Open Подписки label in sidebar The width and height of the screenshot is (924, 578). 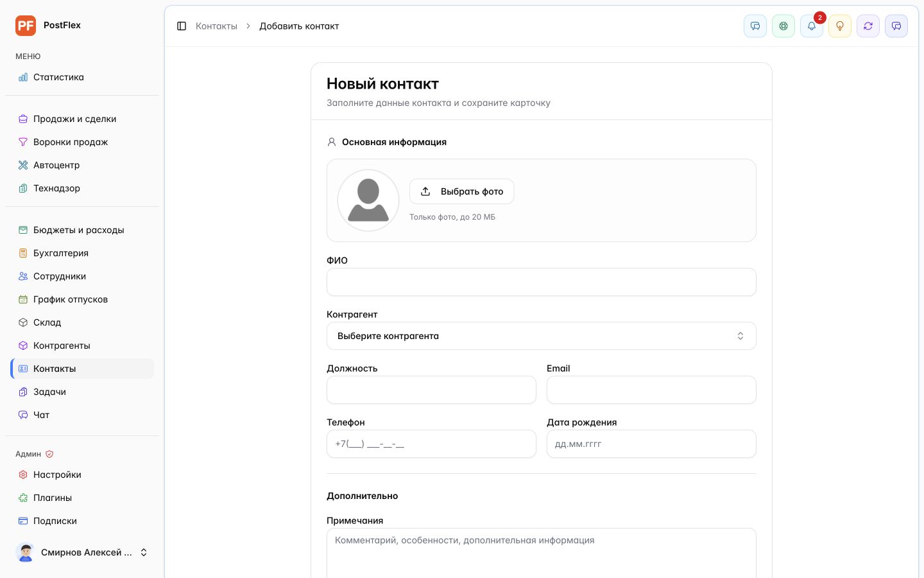[x=55, y=521]
